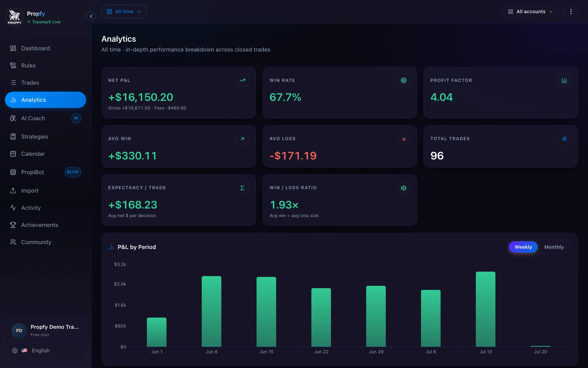The image size is (588, 368).
Task: Click Gross +$16,611.00 · Fees text
Action: tap(147, 108)
